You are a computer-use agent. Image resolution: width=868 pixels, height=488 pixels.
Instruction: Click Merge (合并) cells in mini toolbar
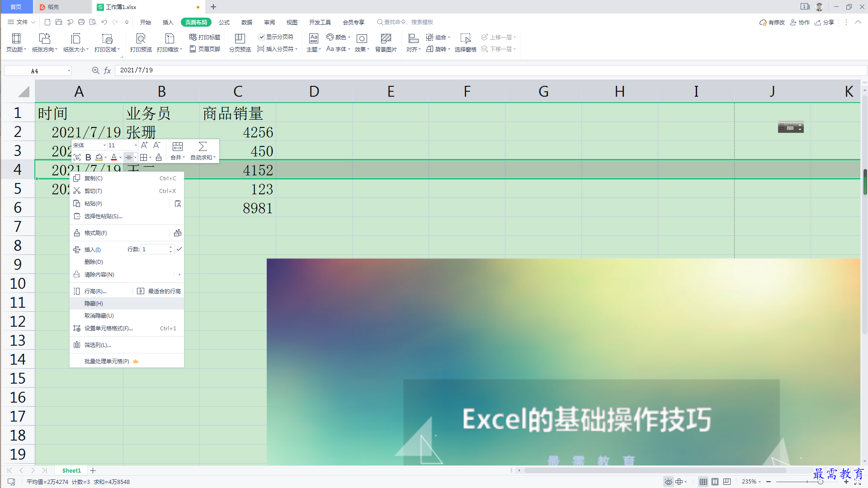click(x=178, y=151)
